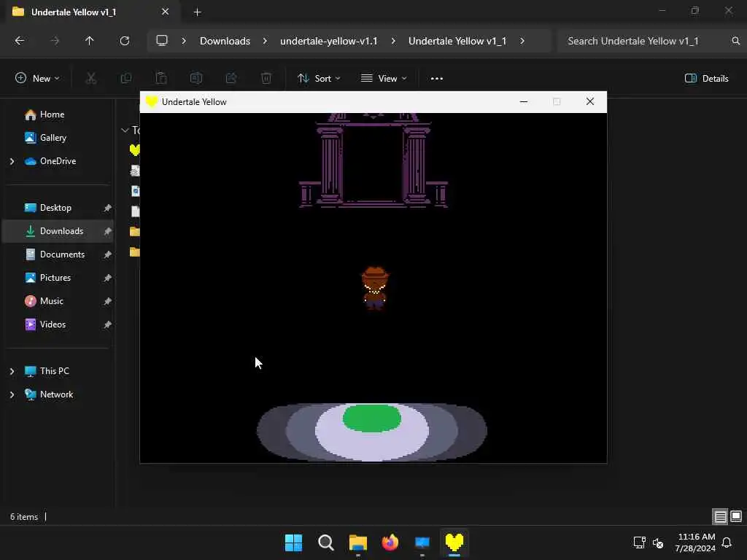The height and width of the screenshot is (560, 747).
Task: Select This PC in the sidebar
Action: 58,371
